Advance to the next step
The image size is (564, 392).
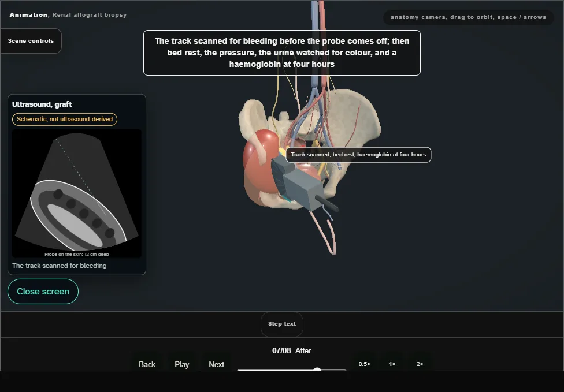point(216,364)
